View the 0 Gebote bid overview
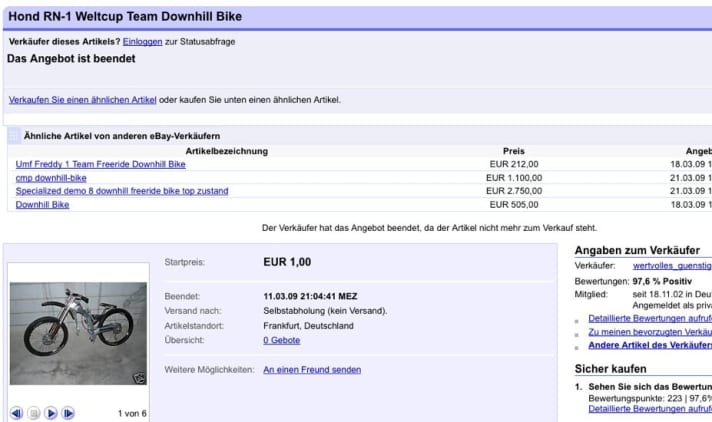This screenshot has width=712, height=422. pos(282,340)
